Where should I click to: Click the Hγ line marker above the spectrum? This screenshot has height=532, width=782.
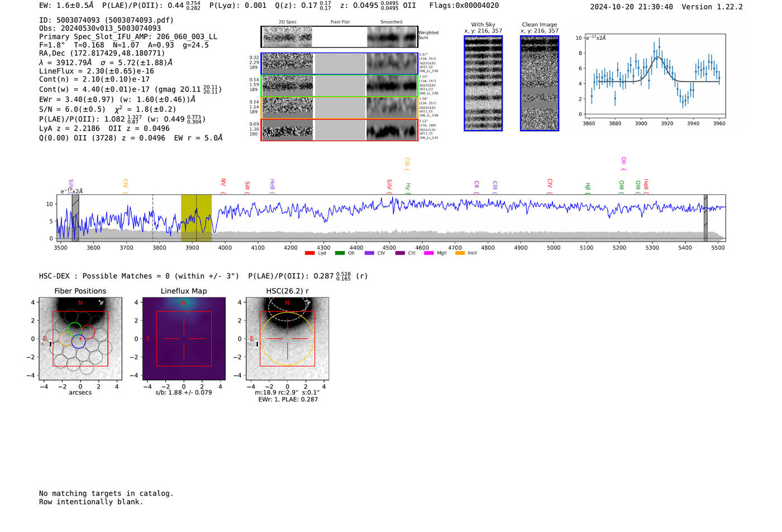point(408,188)
